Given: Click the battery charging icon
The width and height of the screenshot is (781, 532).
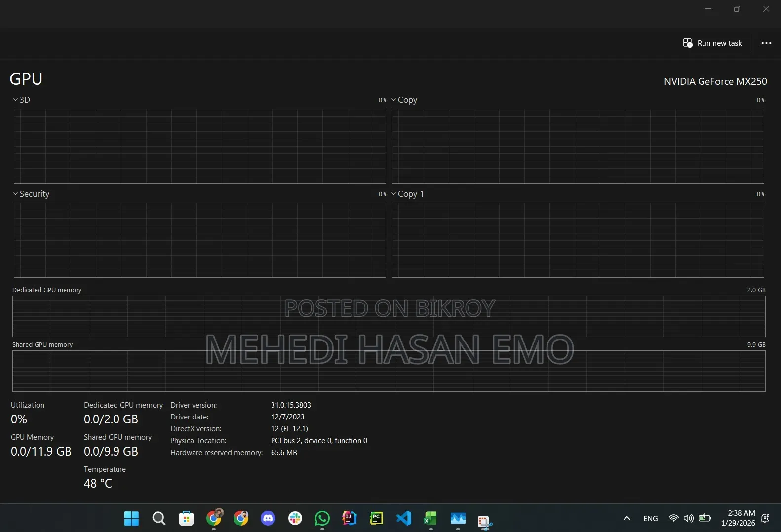Looking at the screenshot, I should click(704, 518).
